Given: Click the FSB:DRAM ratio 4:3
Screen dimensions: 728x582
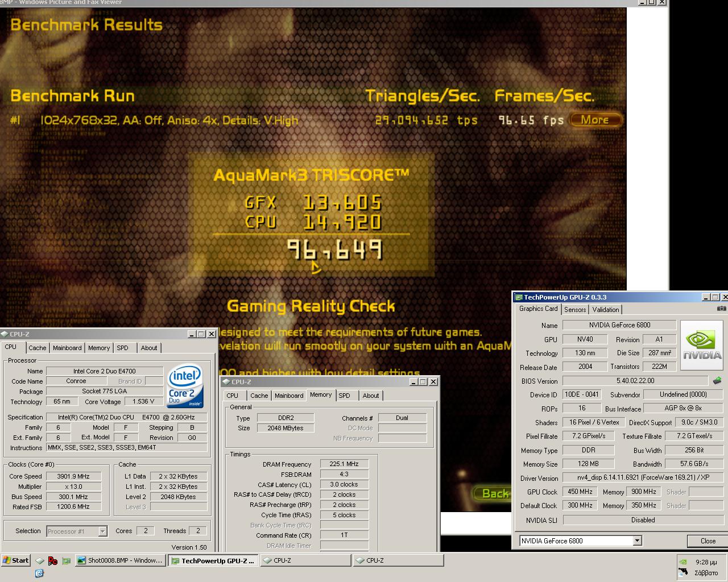Looking at the screenshot, I should 344,474.
